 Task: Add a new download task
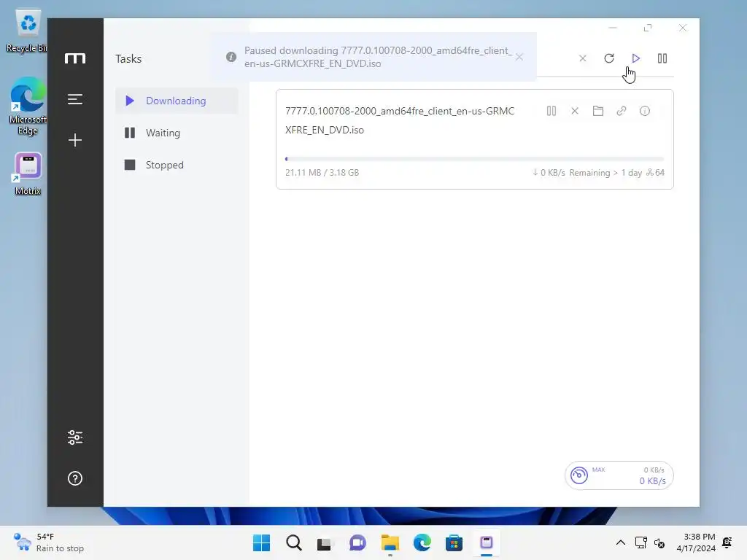[75, 140]
